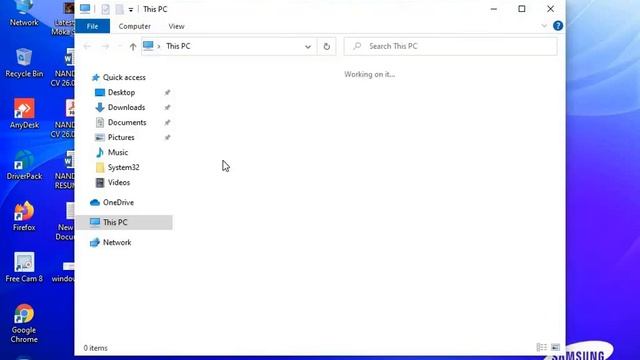The image size is (640, 360).
Task: Refresh the This PC view
Action: [327, 47]
